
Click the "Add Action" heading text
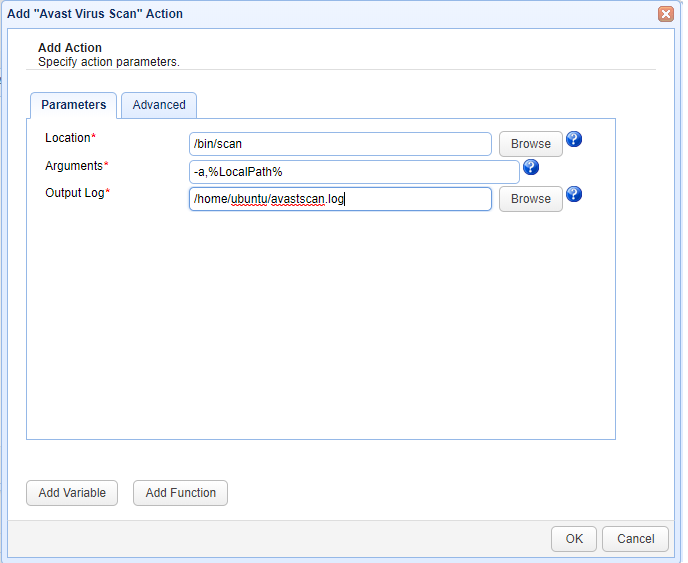coord(70,47)
